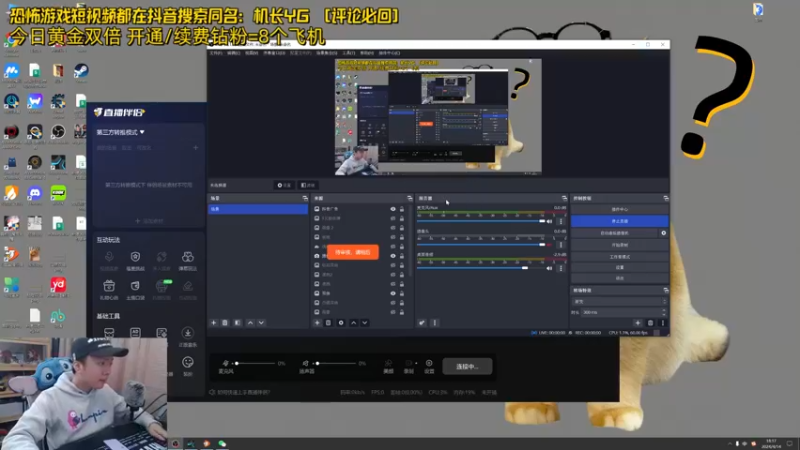
Task: Open the 桌面音频 channel three-dot menu
Action: (x=561, y=268)
